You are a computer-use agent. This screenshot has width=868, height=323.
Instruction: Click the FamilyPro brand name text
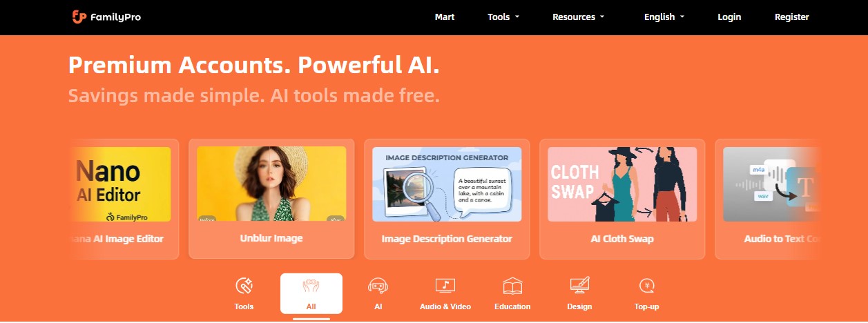pyautogui.click(x=116, y=17)
